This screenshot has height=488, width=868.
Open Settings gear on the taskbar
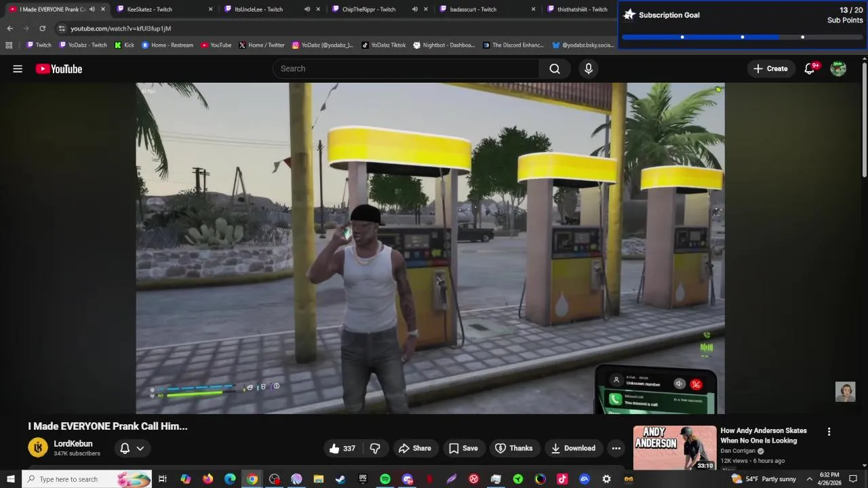pyautogui.click(x=606, y=479)
